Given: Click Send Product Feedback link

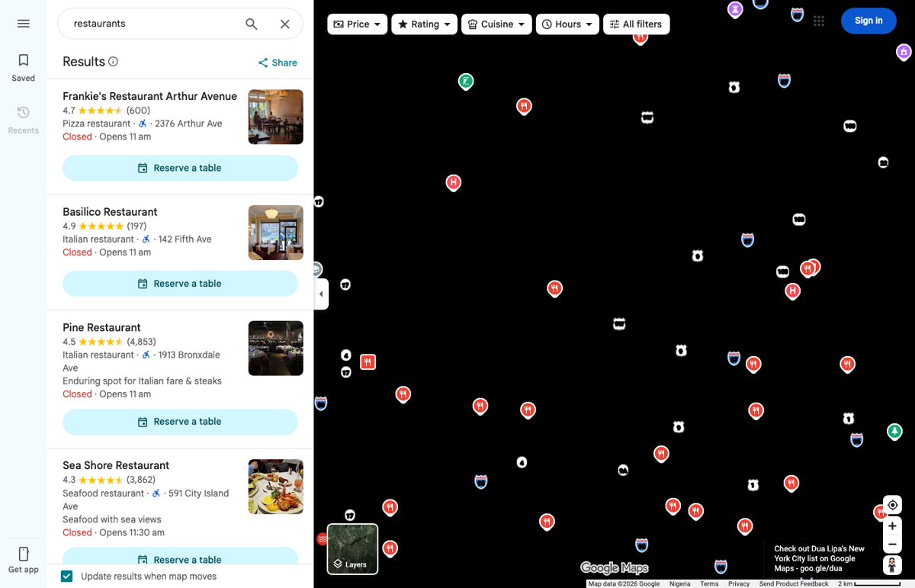Looking at the screenshot, I should [x=794, y=583].
